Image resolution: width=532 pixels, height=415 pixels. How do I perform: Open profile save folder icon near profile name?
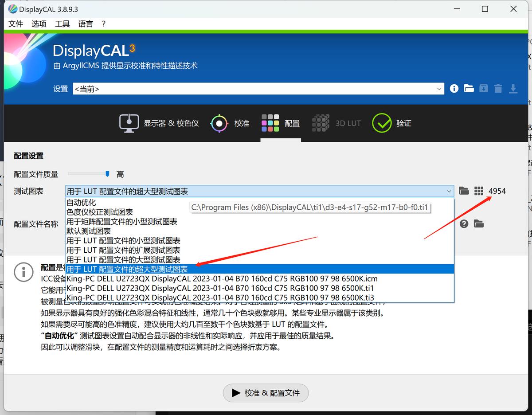pyautogui.click(x=478, y=224)
